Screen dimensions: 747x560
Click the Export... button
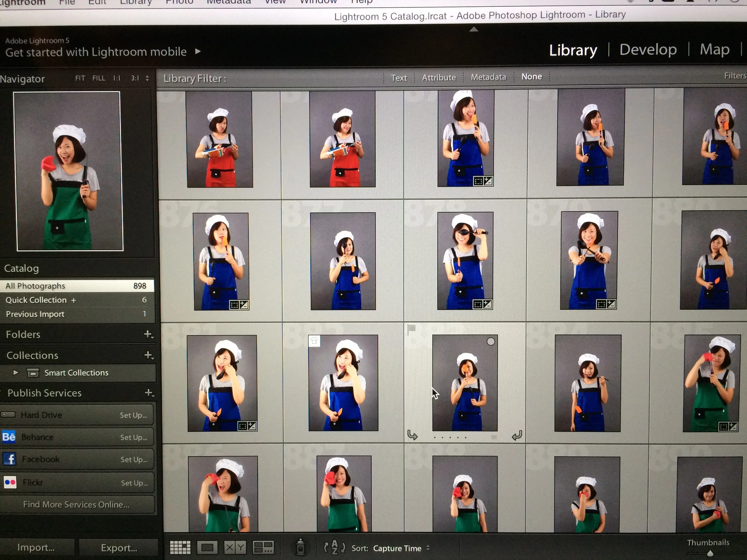click(x=119, y=547)
